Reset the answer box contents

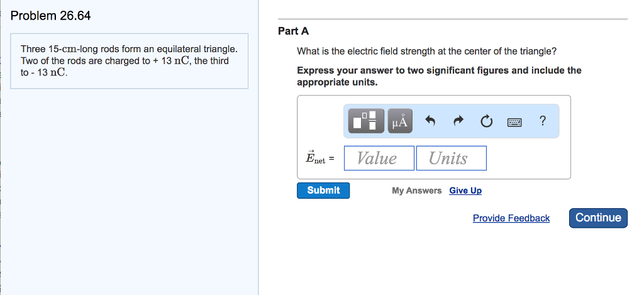(x=486, y=121)
